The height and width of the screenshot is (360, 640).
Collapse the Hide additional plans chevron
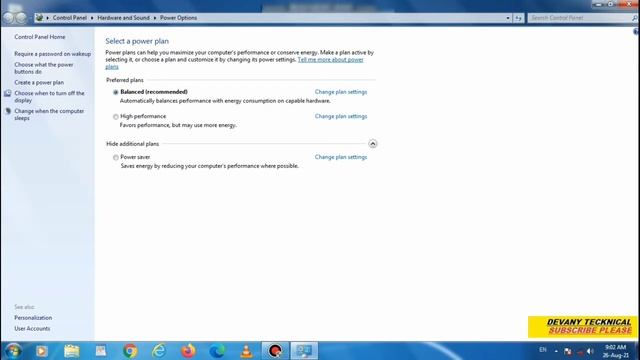373,144
